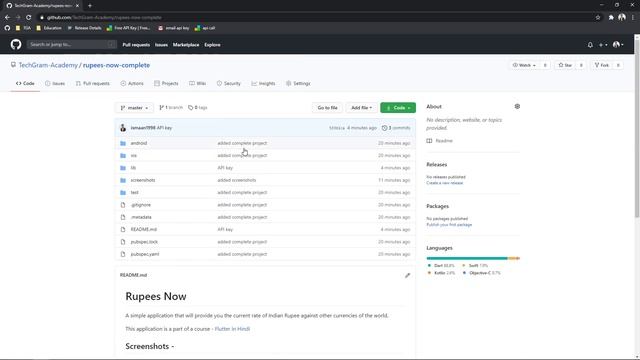Open the .metadata file
Viewport: 640px width, 360px height.
141,217
